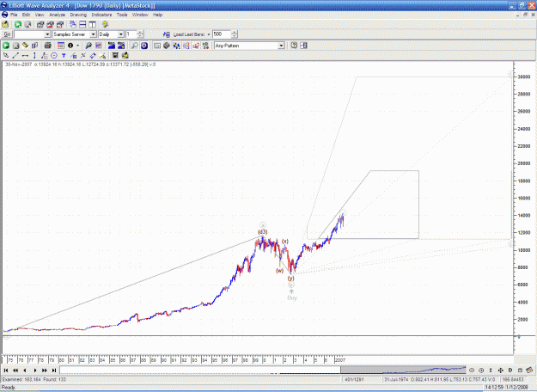This screenshot has height=392, width=537.
Task: Select the circle drawing tool
Action: (54, 55)
